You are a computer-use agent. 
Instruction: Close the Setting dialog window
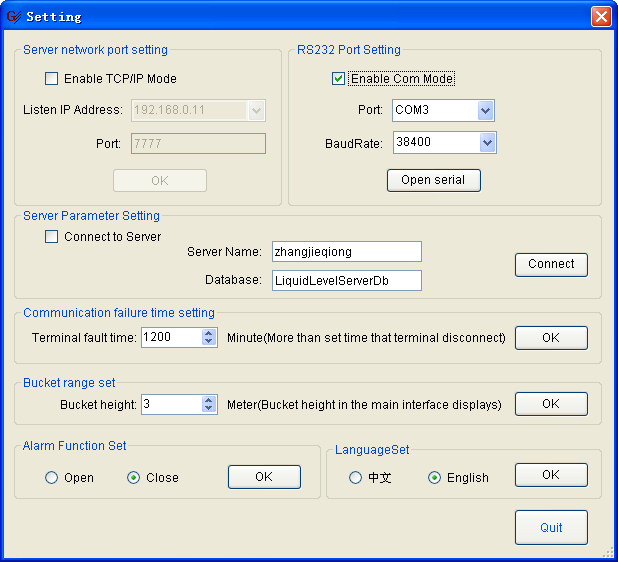600,16
